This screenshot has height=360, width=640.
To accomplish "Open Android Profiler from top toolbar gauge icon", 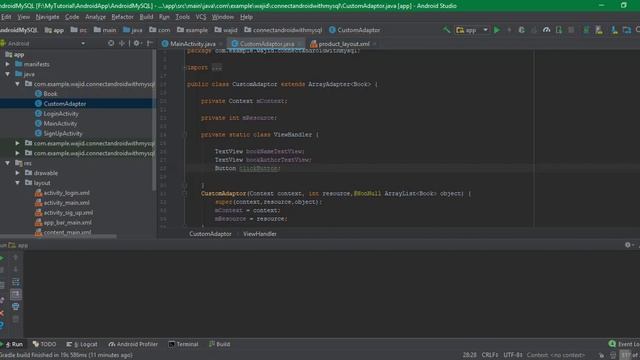I will tap(546, 30).
